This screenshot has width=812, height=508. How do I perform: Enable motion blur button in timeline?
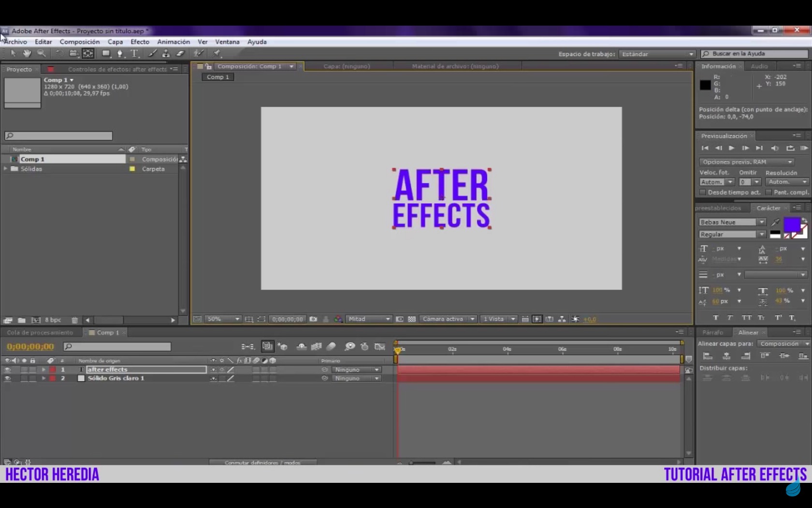pyautogui.click(x=331, y=346)
